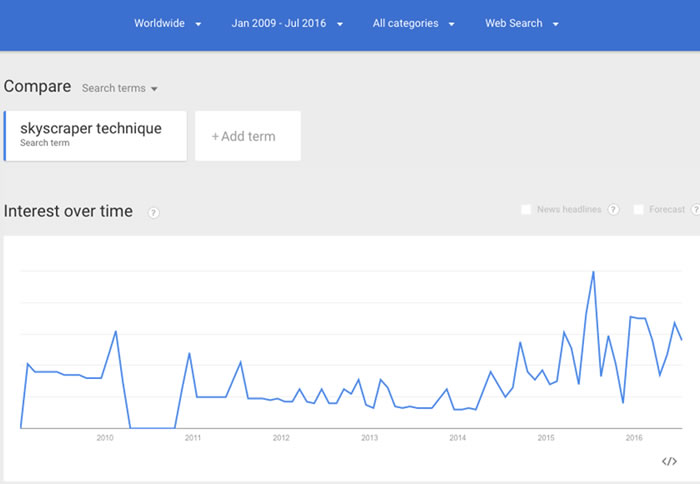Select the skyscraper technique search term card

point(96,135)
